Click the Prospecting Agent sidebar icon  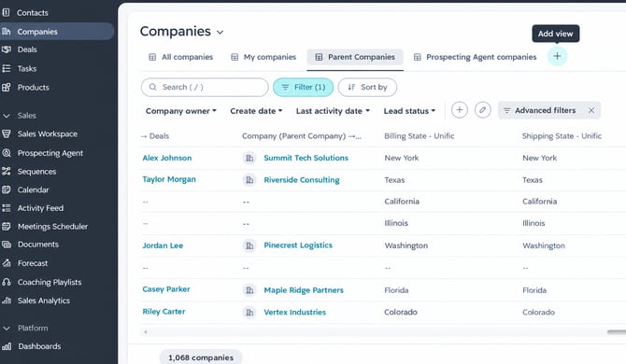6,153
